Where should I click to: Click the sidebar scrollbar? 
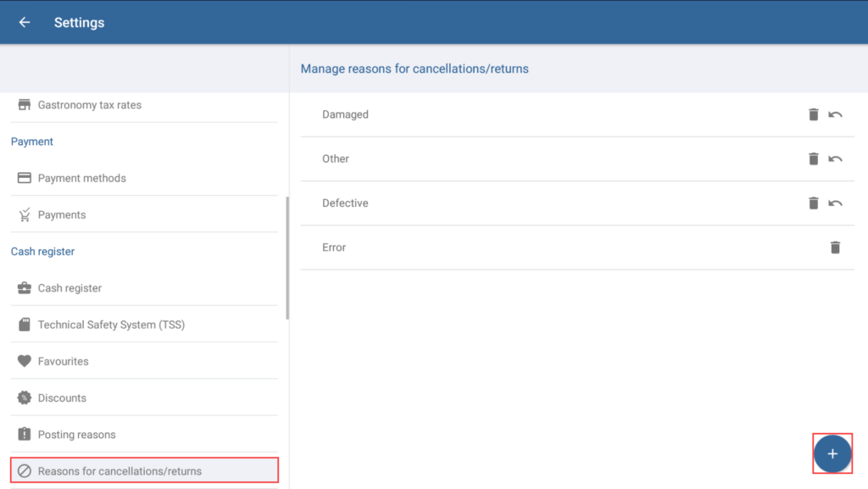287,258
